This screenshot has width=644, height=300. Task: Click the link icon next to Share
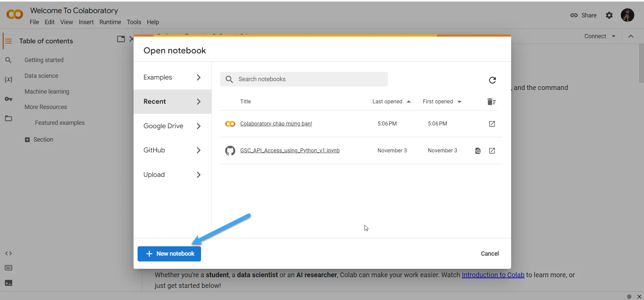pyautogui.click(x=574, y=15)
